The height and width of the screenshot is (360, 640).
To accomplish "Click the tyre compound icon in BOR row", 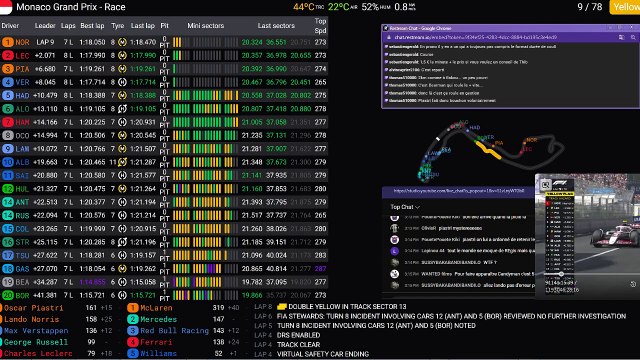I will pyautogui.click(x=122, y=295).
